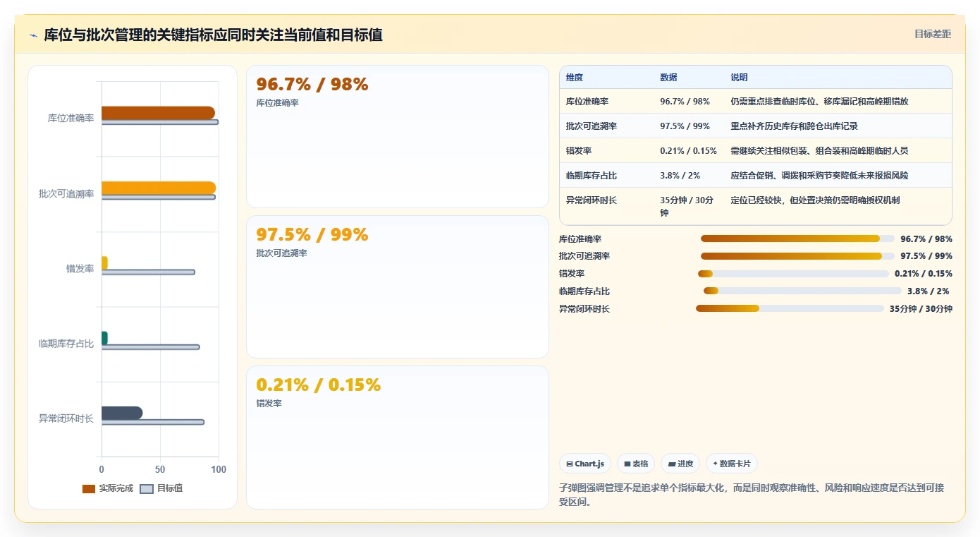The width and height of the screenshot is (980, 537).
Task: Click the gray target bar for 临期库存占比 in the chart
Action: (151, 347)
